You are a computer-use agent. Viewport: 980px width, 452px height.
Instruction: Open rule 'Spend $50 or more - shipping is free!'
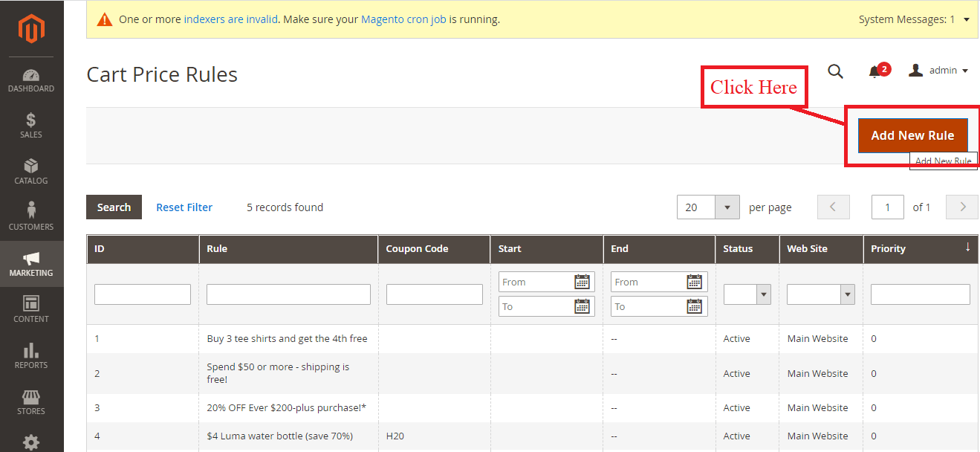click(279, 373)
